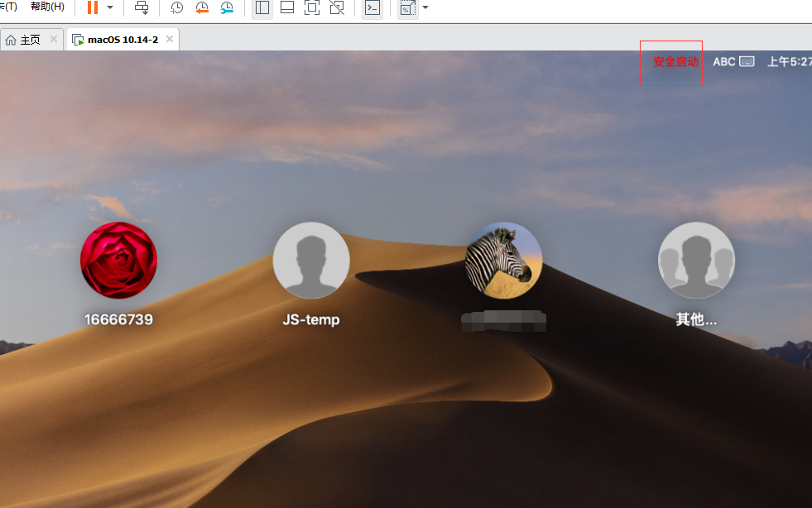Open the 帮助(H) menu
Image resolution: width=812 pixels, height=508 pixels.
(48, 7)
